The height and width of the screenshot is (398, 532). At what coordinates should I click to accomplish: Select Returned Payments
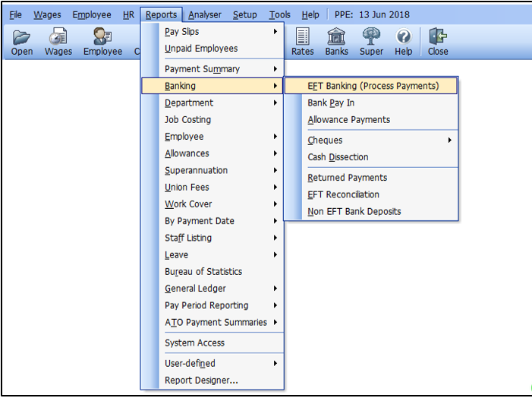click(371, 178)
